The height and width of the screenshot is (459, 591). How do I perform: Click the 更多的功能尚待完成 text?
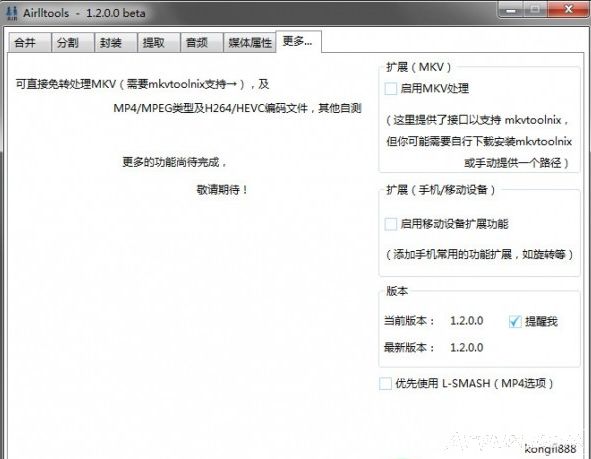(175, 162)
